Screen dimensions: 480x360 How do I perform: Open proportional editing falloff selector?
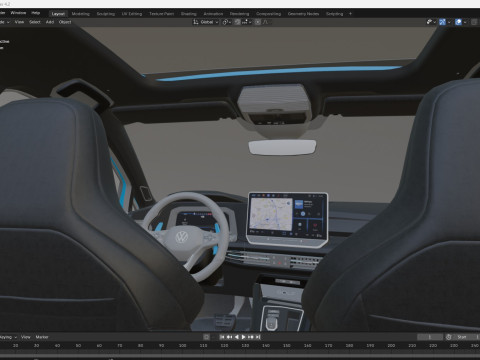click(267, 22)
